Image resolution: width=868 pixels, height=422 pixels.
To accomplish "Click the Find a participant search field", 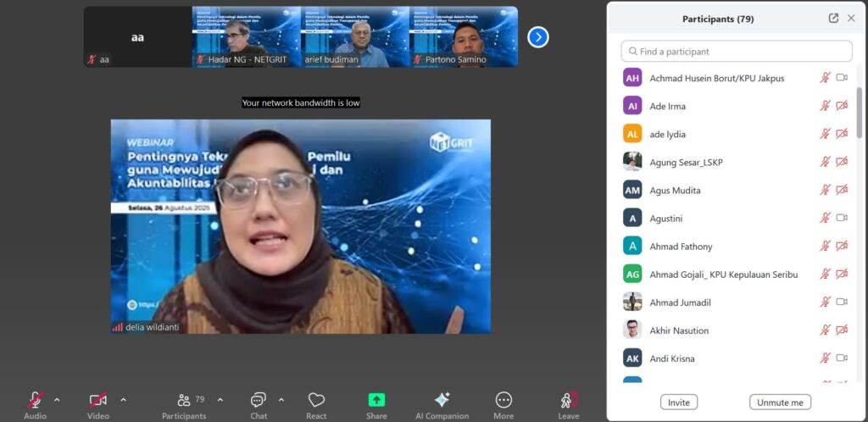I will point(736,52).
